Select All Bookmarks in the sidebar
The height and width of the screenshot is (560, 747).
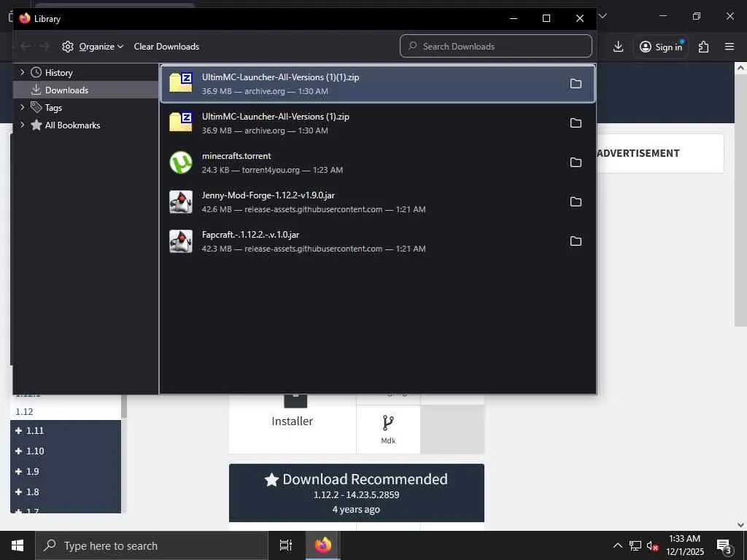point(72,125)
